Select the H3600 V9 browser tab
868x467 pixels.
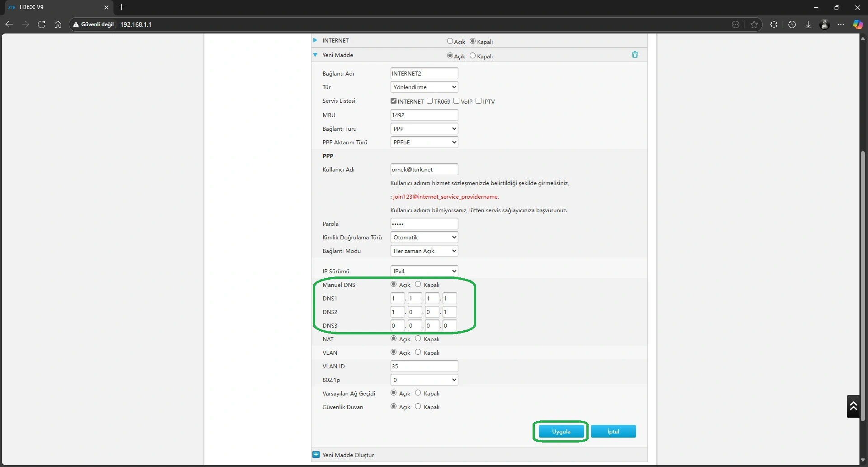[x=58, y=7]
